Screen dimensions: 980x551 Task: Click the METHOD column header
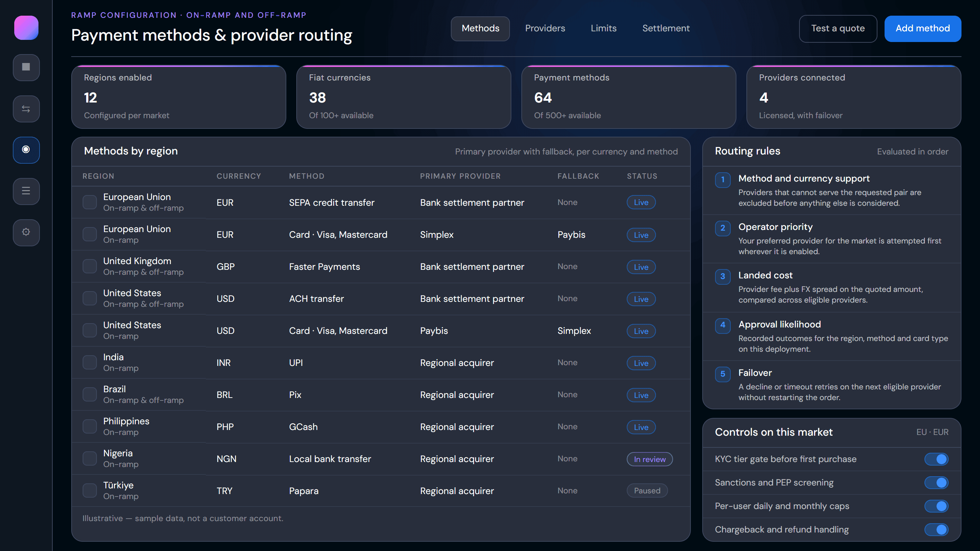(x=307, y=176)
